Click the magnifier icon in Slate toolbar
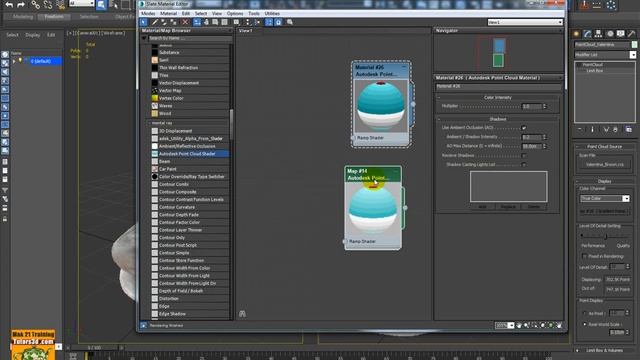 pyautogui.click(x=289, y=22)
